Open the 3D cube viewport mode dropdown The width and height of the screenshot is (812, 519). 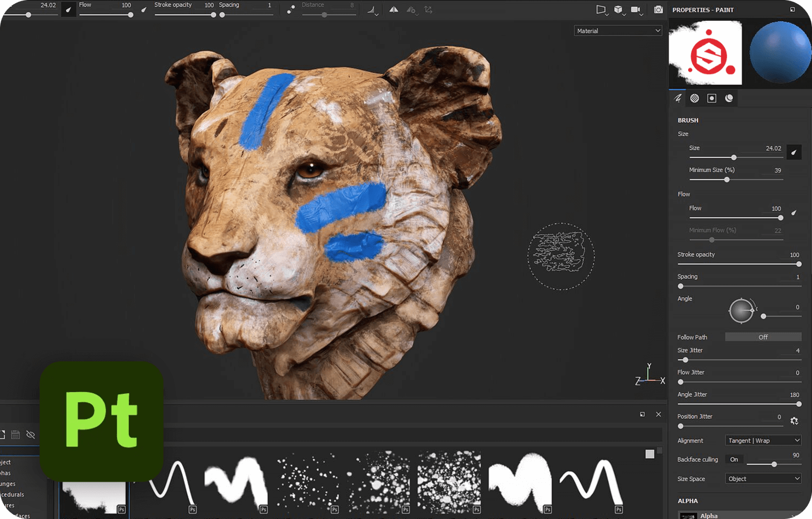pos(619,10)
